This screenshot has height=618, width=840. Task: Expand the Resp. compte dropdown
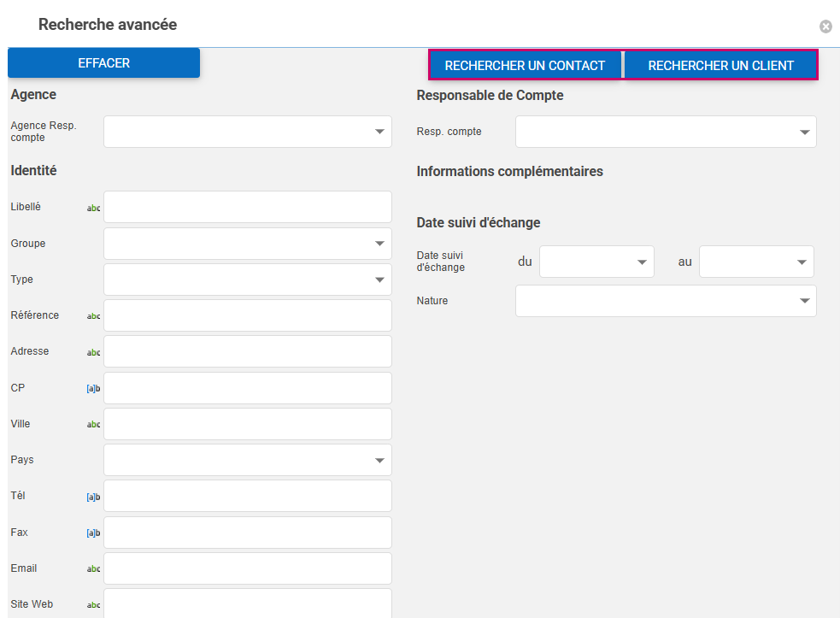(x=666, y=132)
